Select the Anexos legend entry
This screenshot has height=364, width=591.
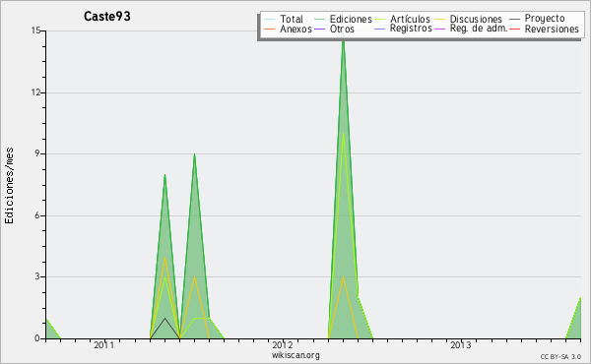tap(295, 29)
